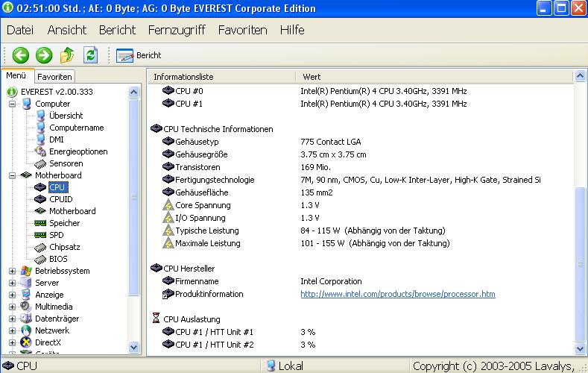Open Energieoptionen power icon
This screenshot has height=373, width=588.
pos(40,151)
